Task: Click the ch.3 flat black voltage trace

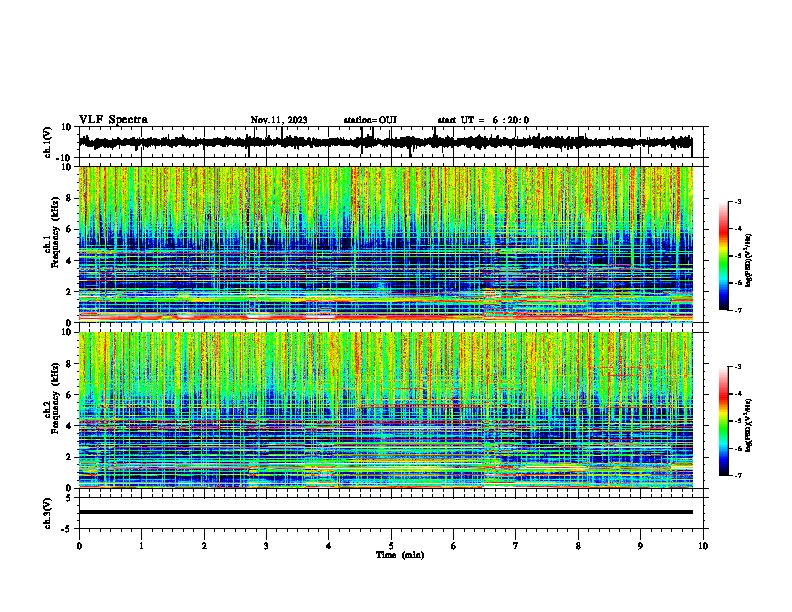Action: coord(386,512)
